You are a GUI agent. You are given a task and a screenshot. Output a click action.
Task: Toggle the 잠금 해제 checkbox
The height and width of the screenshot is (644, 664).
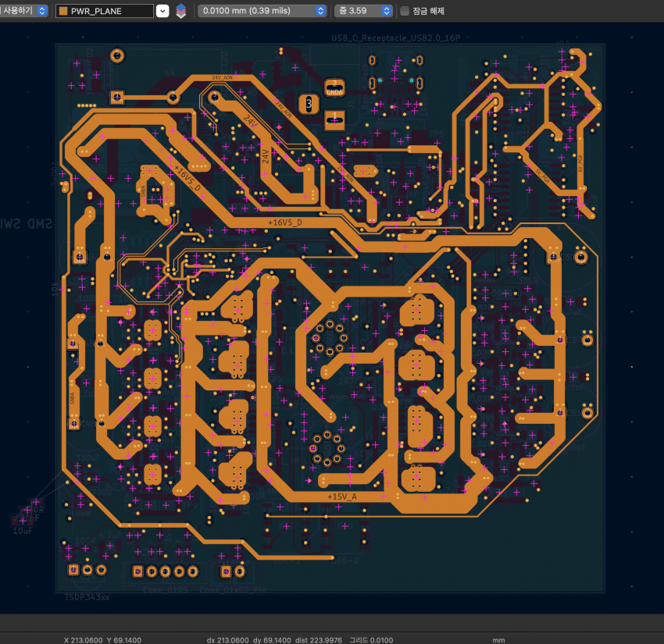405,11
